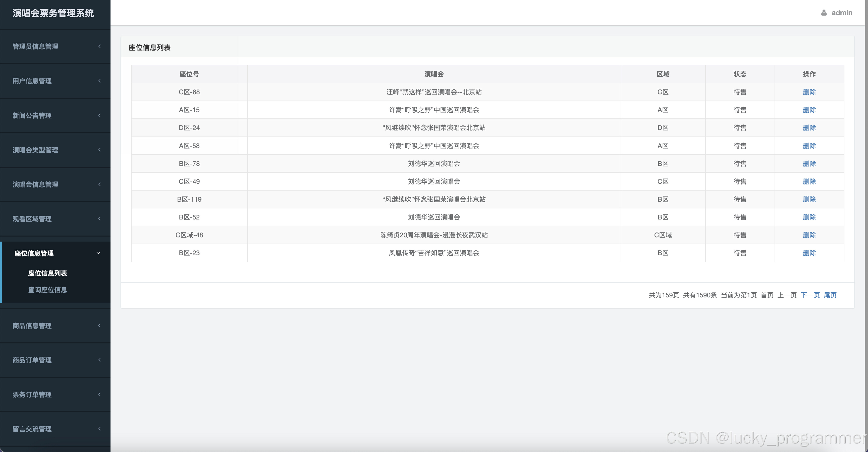Click the chevron beside 演唱会信息管理
Screen dimensions: 868x452
coord(99,184)
